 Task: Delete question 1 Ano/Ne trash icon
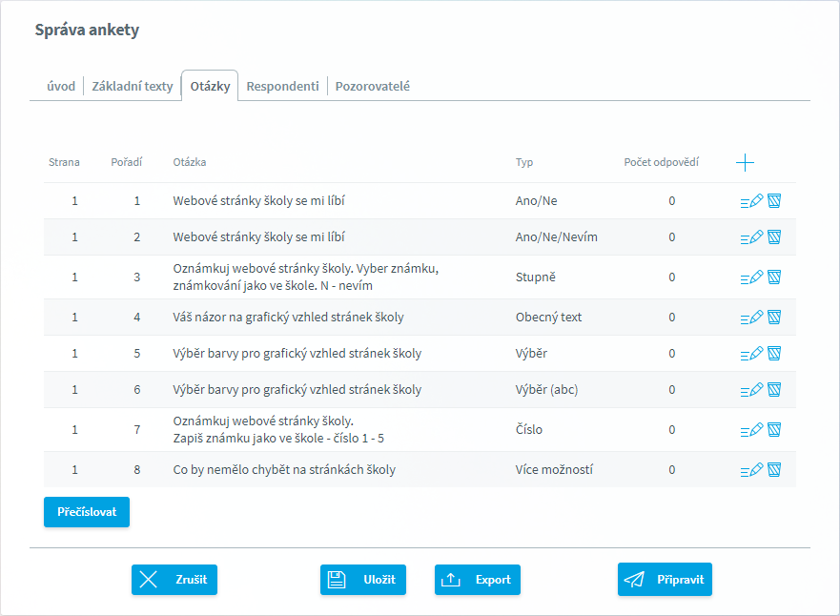coord(774,201)
